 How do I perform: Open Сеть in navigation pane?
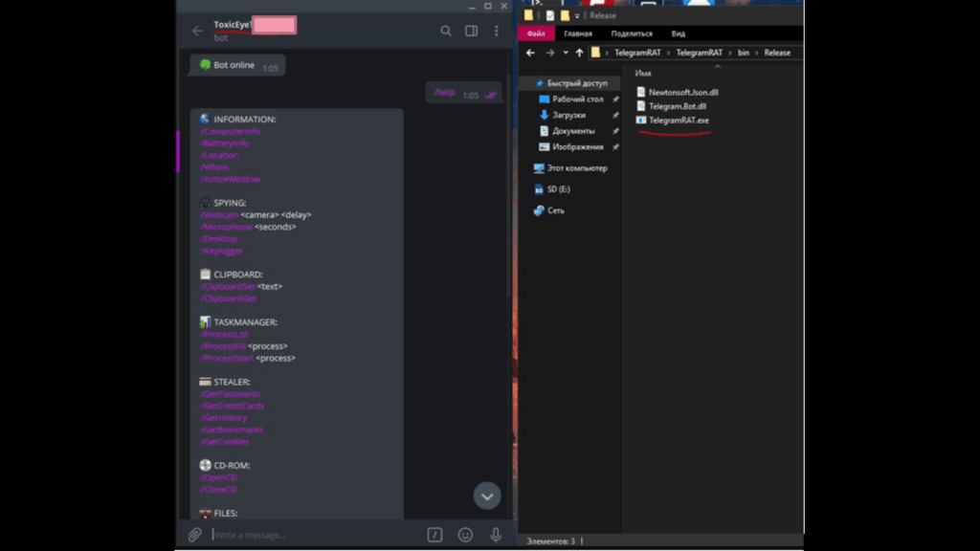[x=548, y=210]
